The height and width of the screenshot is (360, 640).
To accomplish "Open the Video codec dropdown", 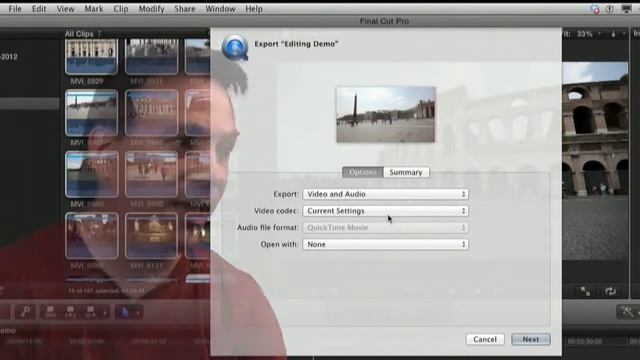I will click(x=385, y=211).
